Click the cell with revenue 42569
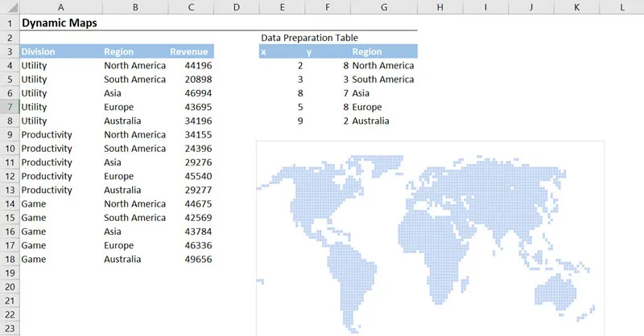The image size is (644, 336). (198, 218)
